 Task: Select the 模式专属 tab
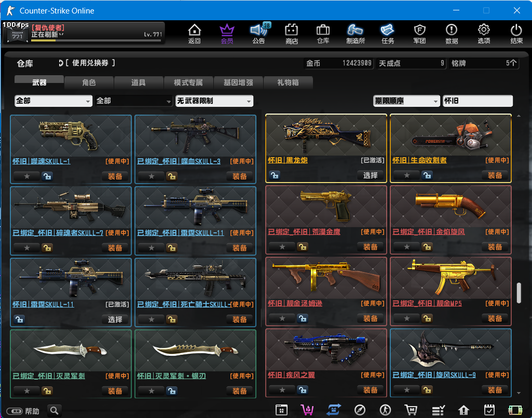click(x=188, y=82)
